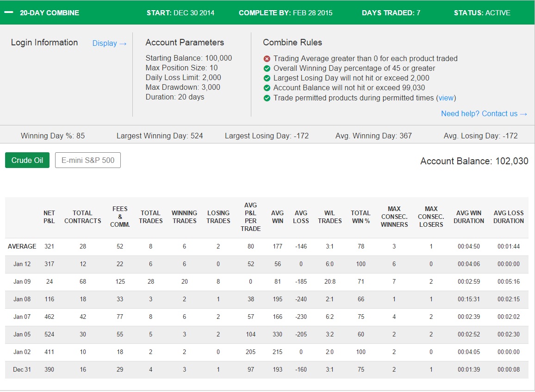Open the permitted times view link

click(x=446, y=98)
